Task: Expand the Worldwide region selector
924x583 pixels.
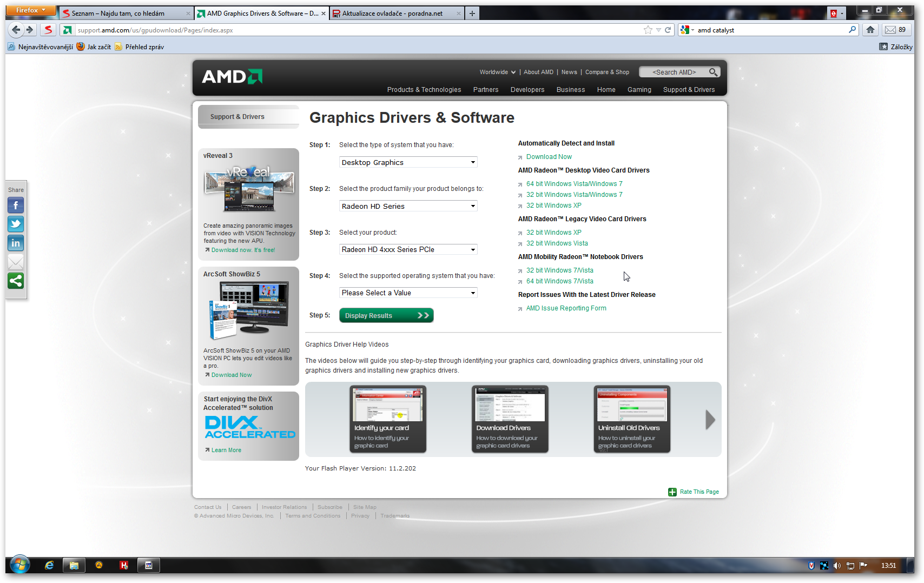Action: [498, 72]
